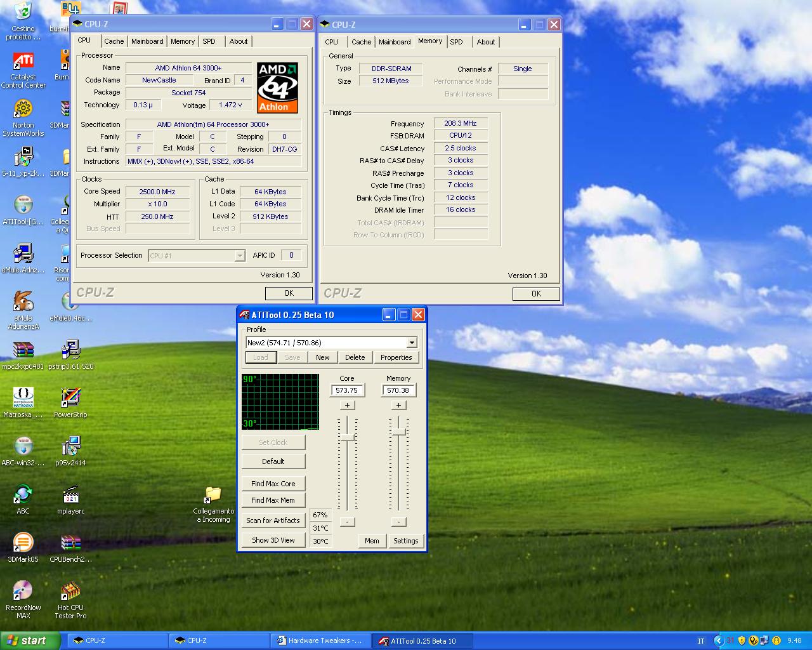The width and height of the screenshot is (812, 650).
Task: Switch to CPU tab in right CPU-Z window
Action: (332, 42)
